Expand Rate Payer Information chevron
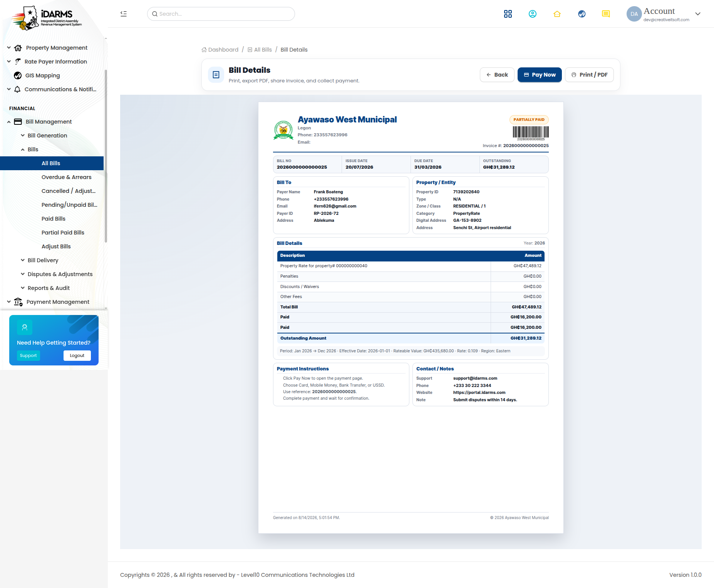 click(x=9, y=62)
